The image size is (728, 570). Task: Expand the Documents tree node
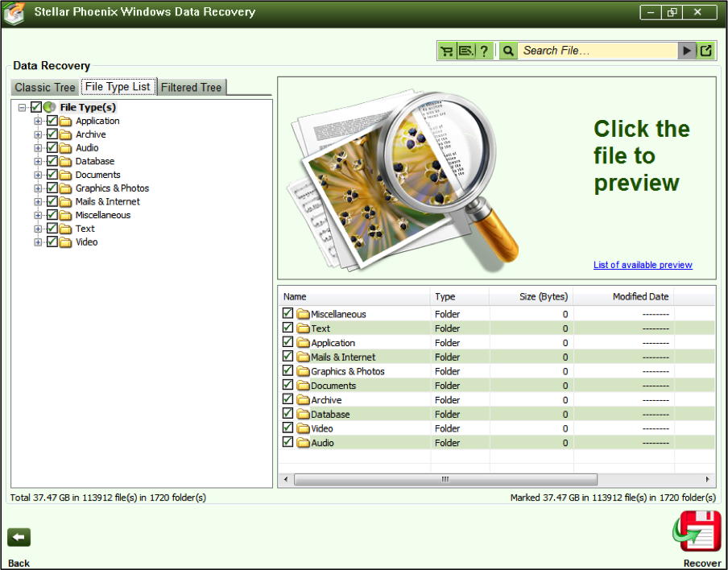tap(38, 175)
